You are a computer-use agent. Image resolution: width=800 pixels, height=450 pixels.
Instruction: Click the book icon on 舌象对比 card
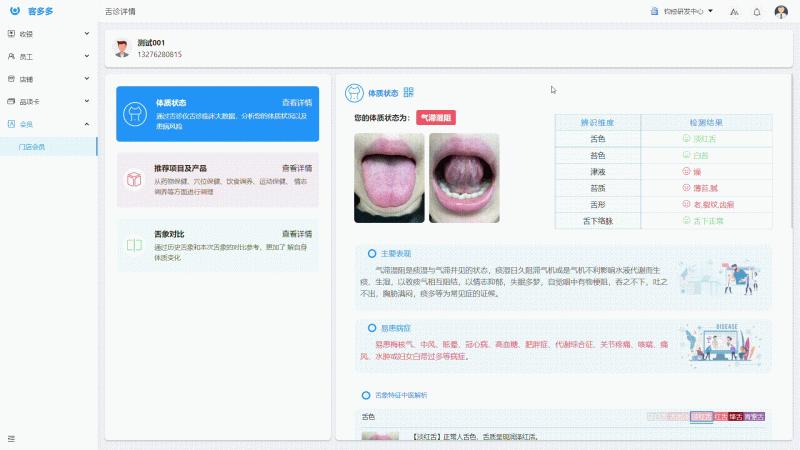[x=133, y=245]
